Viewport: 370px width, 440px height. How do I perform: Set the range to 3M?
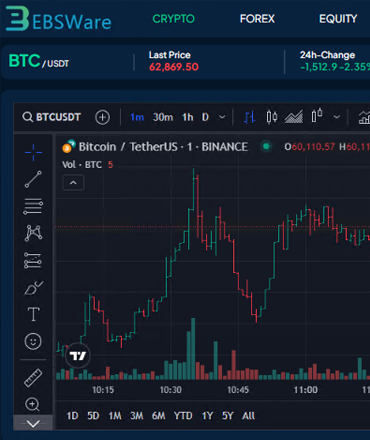tap(137, 416)
